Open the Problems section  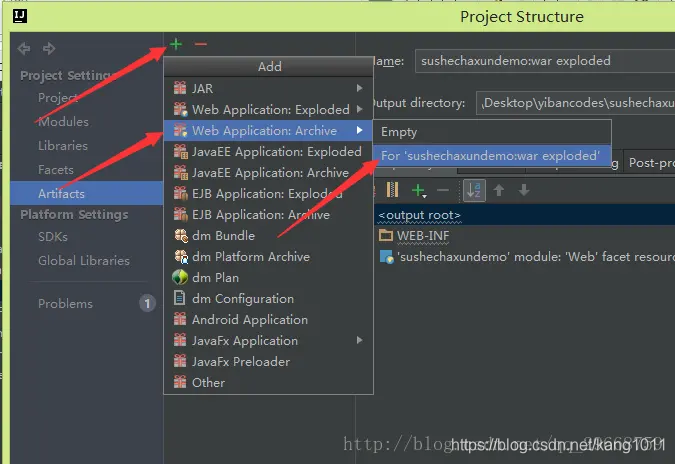tap(65, 304)
